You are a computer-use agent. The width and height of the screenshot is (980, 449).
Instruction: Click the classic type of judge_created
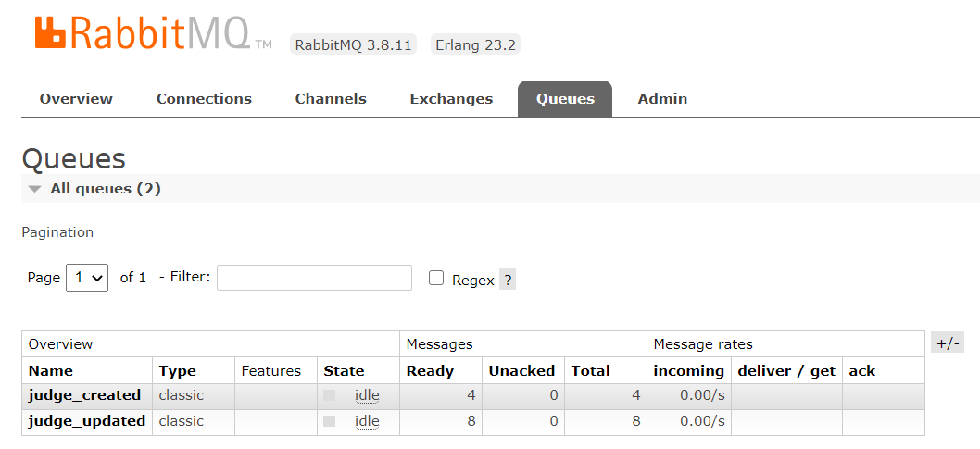pos(182,395)
